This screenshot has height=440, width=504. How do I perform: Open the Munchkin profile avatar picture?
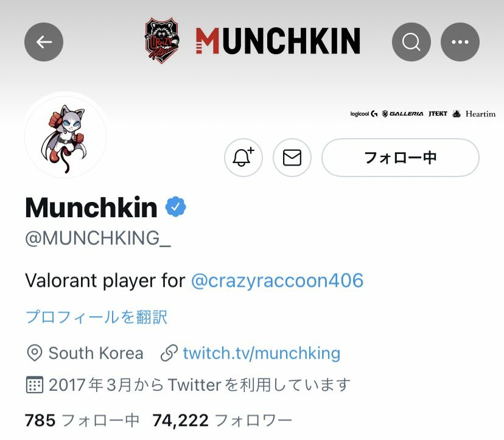[66, 136]
